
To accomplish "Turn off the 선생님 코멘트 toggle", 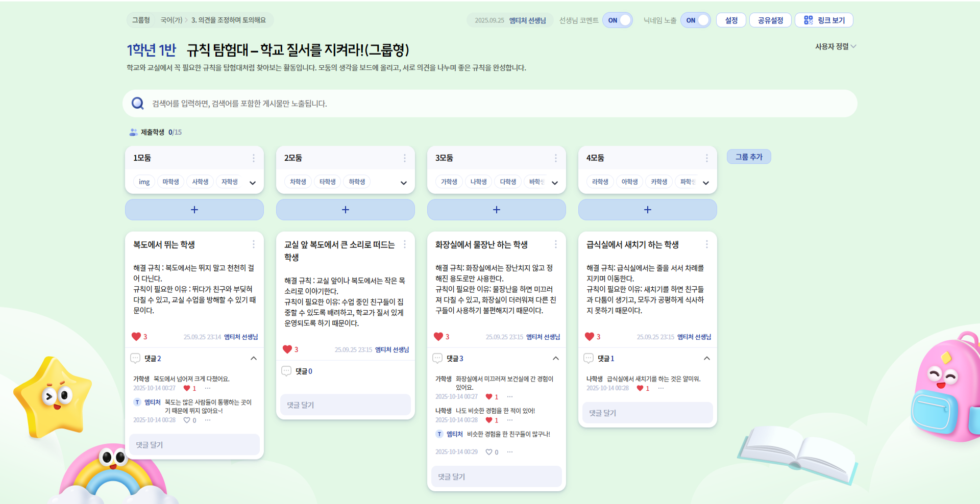I will coord(618,20).
